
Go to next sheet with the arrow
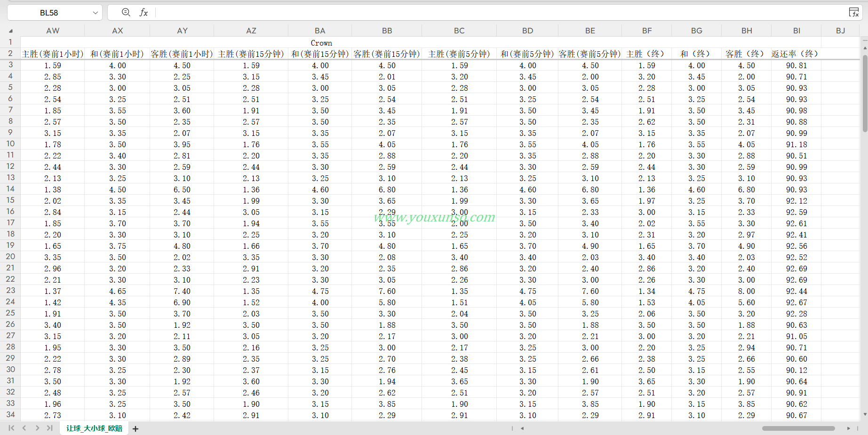click(37, 428)
